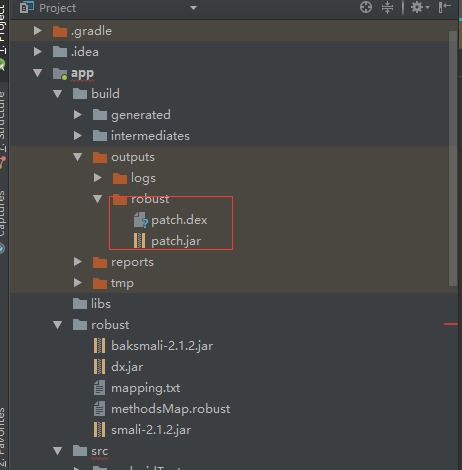Expand the generated folder

tap(78, 115)
